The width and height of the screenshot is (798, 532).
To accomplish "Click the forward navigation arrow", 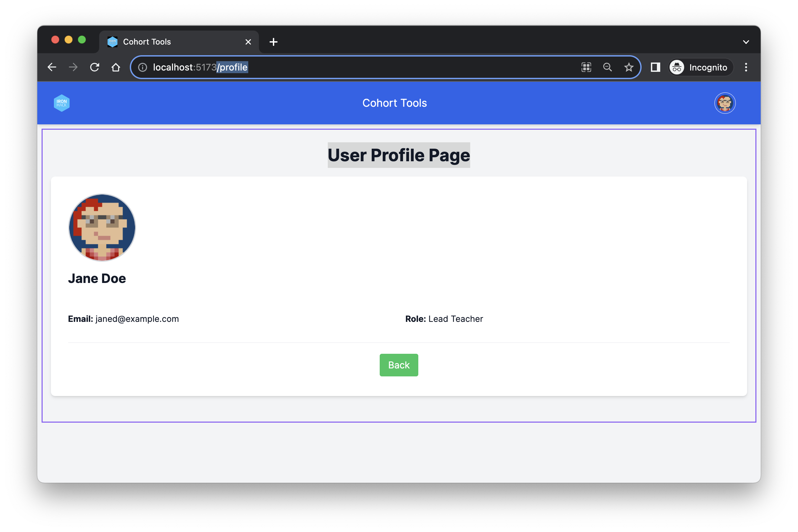I will pyautogui.click(x=73, y=67).
